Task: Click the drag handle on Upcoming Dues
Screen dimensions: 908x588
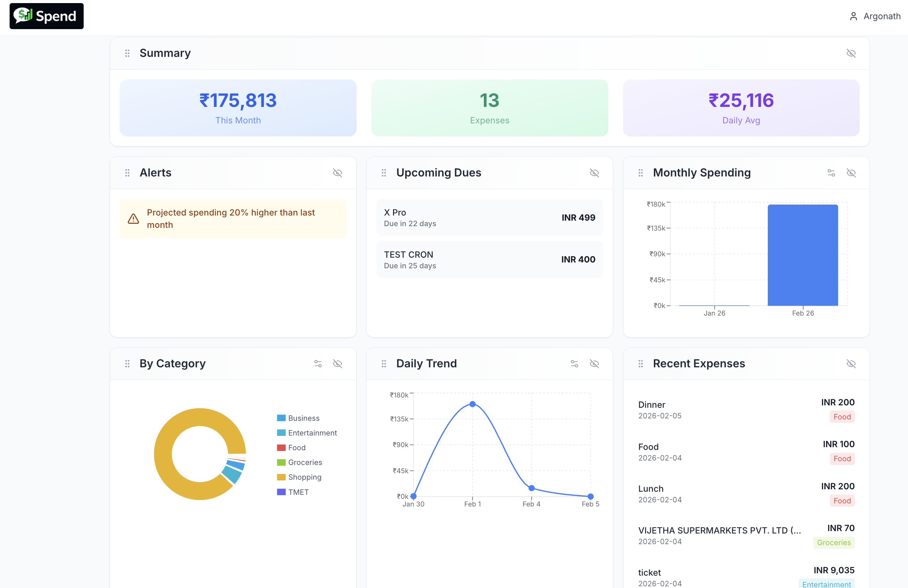Action: point(384,173)
